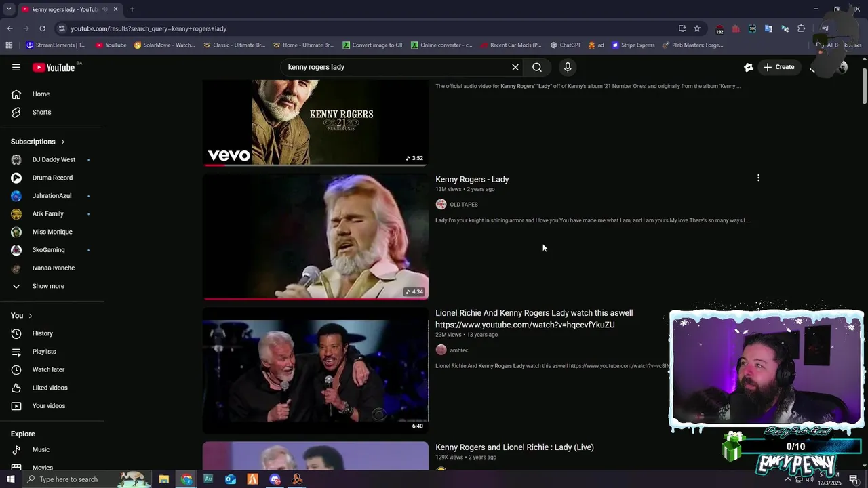The width and height of the screenshot is (868, 488).
Task: Open the browser extensions puzzle icon
Action: pos(802,28)
